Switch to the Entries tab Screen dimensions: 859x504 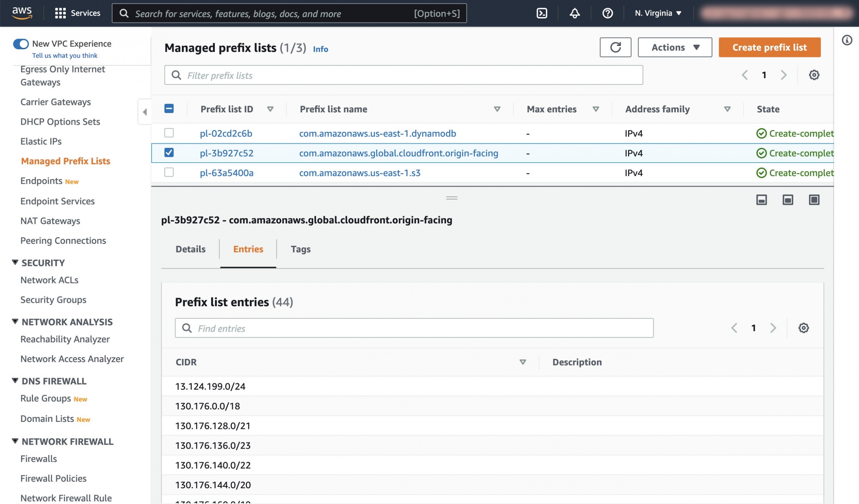[x=248, y=249]
